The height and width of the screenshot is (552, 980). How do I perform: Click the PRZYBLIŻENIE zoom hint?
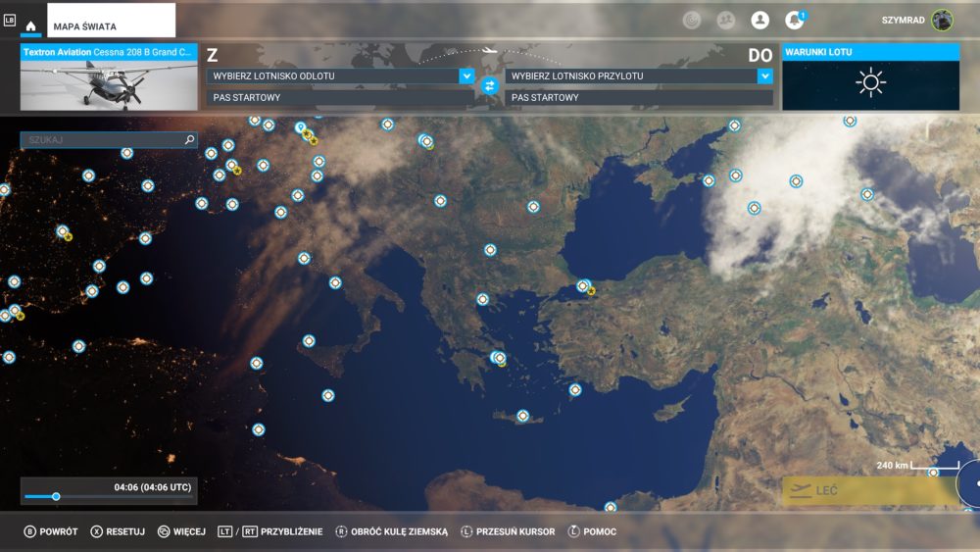[x=270, y=531]
